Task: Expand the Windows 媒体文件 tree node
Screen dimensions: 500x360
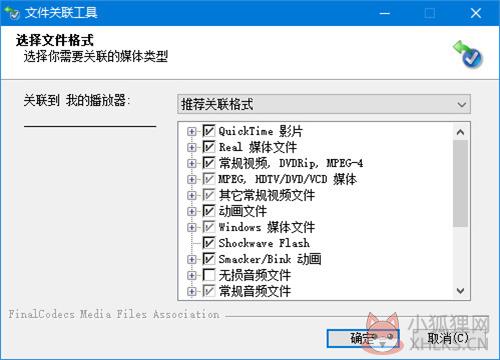Action: [192, 227]
